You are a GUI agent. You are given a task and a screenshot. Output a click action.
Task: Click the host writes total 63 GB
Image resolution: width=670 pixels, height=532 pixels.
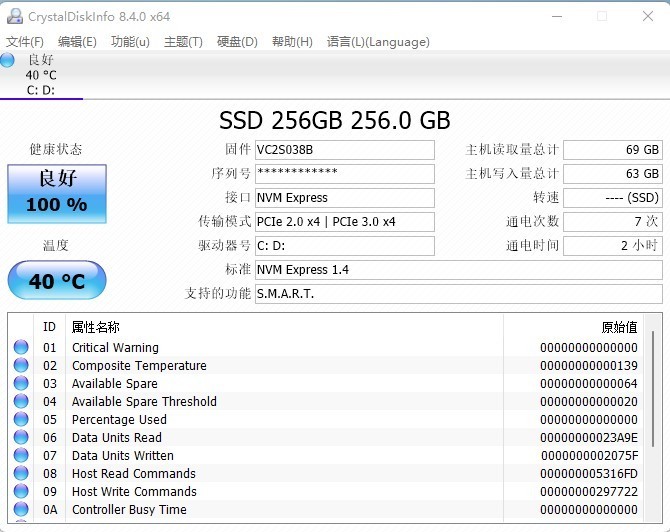tap(613, 174)
